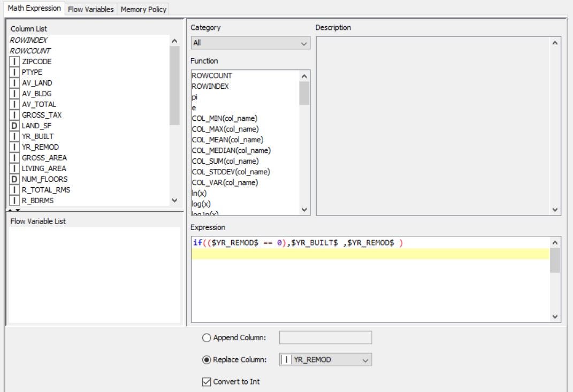This screenshot has width=573, height=392.
Task: Click the integer type icon beside LIVING_AREA
Action: [x=14, y=168]
